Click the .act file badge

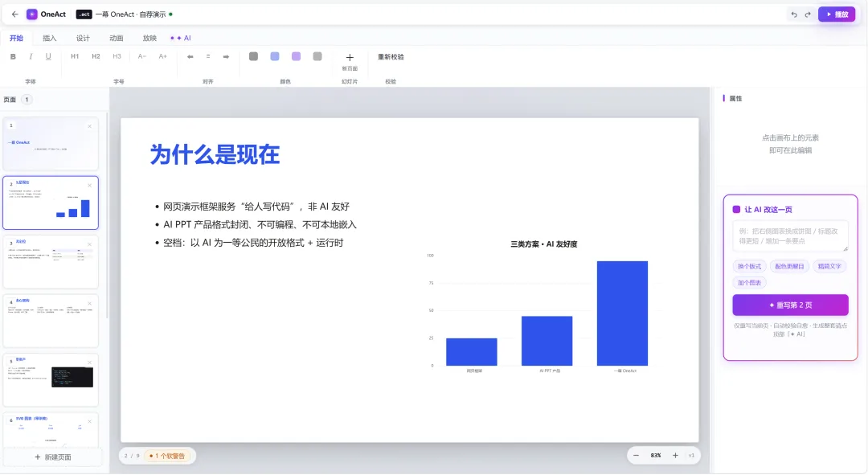[x=84, y=14]
